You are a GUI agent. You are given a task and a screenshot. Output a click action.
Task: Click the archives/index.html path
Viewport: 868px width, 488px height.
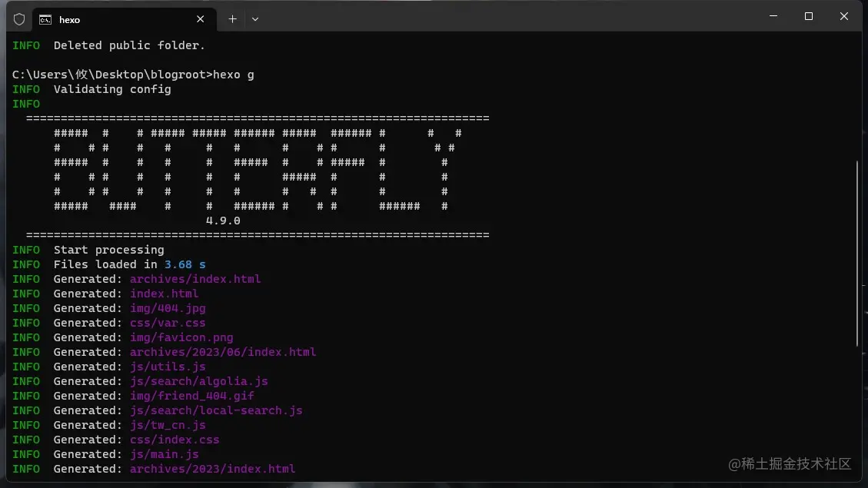coord(195,279)
